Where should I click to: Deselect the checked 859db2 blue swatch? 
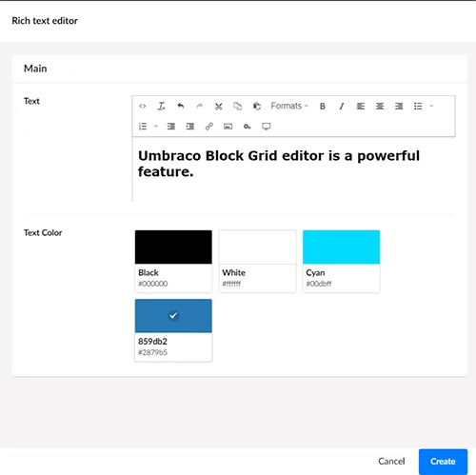[x=173, y=330]
